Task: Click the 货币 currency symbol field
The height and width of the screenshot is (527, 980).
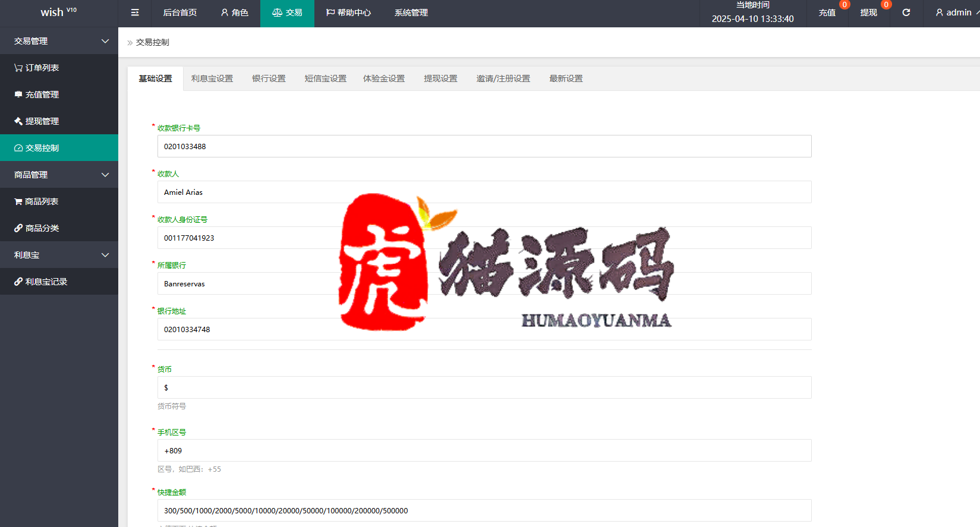Action: tap(484, 387)
